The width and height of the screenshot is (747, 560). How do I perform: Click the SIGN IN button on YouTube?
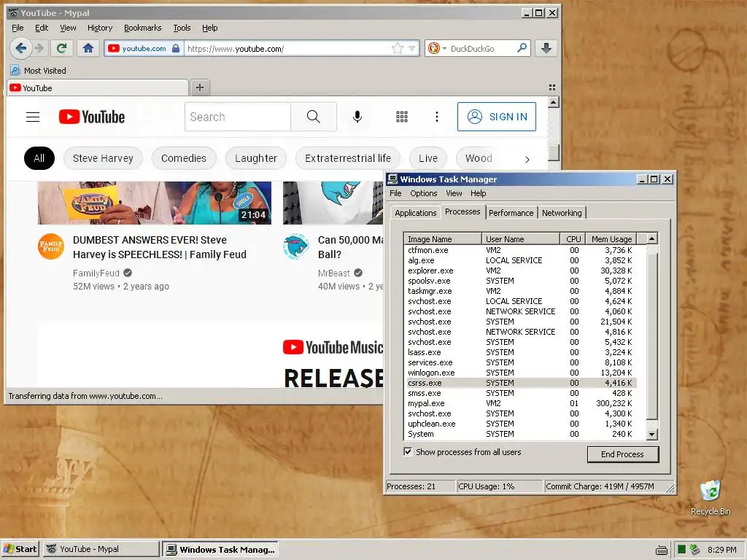point(496,117)
